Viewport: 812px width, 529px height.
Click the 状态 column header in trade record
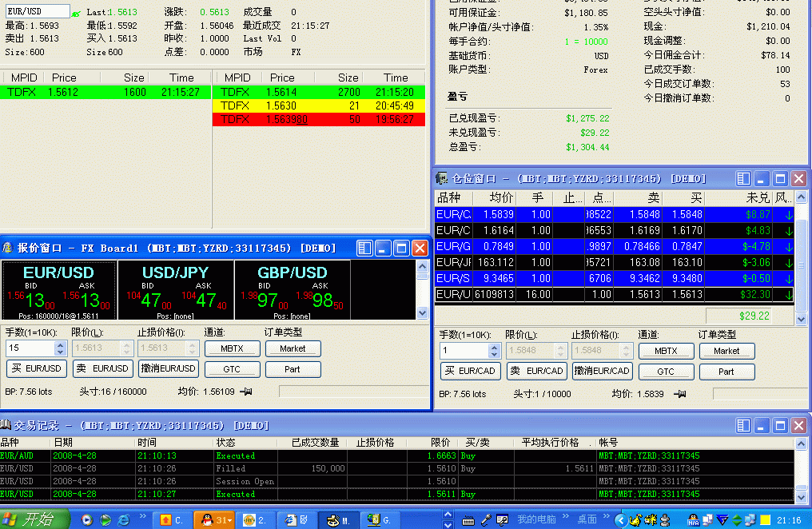226,442
